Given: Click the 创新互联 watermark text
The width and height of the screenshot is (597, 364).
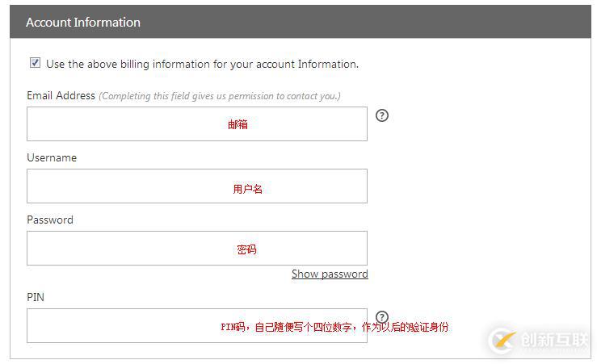Looking at the screenshot, I should 555,341.
